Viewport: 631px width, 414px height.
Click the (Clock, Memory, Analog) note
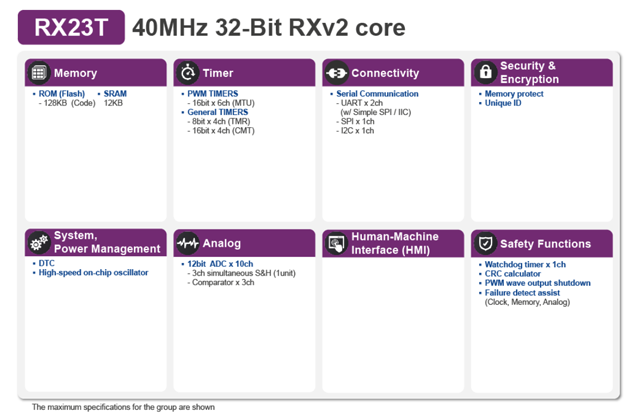point(527,302)
